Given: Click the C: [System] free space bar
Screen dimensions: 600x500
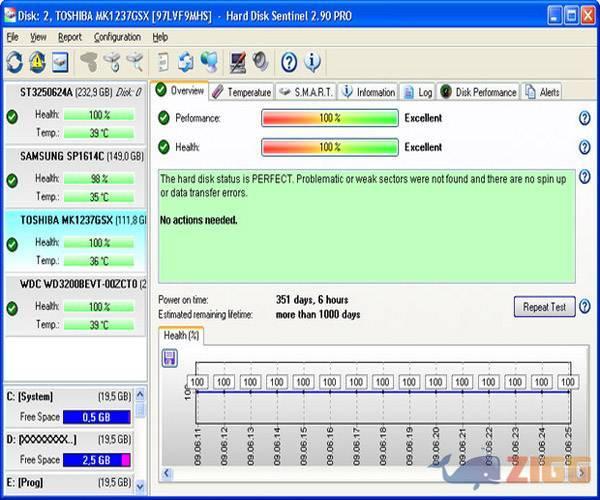Looking at the screenshot, I should tap(97, 417).
